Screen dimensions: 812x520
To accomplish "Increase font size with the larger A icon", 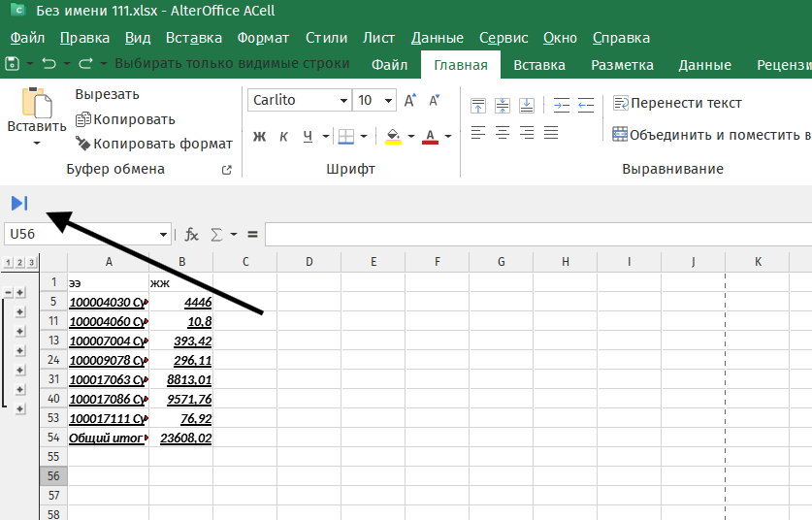I will (409, 101).
